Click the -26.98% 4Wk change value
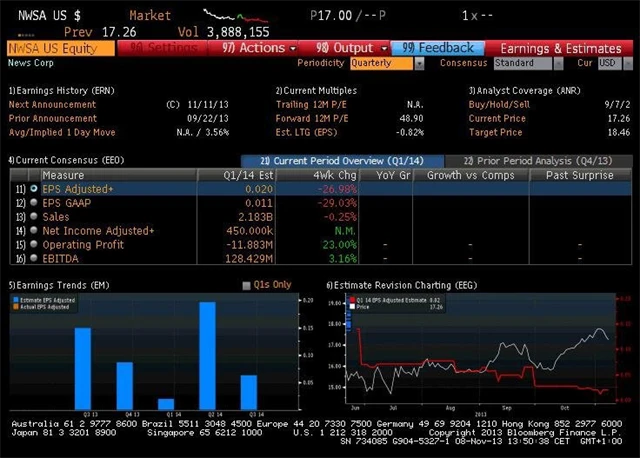 337,189
